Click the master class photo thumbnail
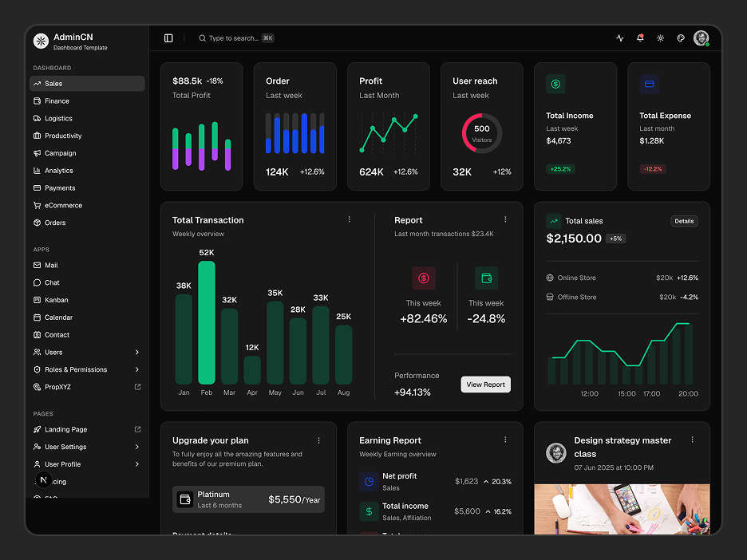 [622, 509]
